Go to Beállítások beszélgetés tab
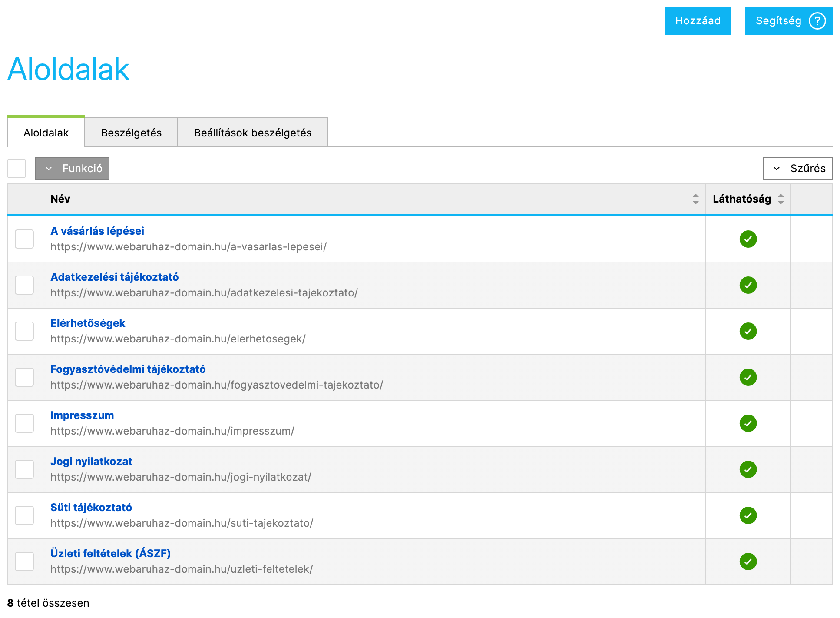 click(x=253, y=133)
